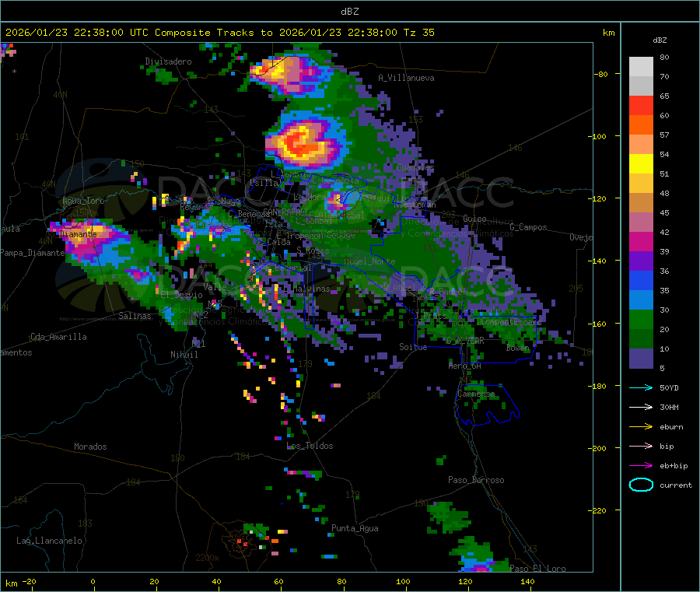Select the tan 45-48 dBZ swatch

(641, 203)
